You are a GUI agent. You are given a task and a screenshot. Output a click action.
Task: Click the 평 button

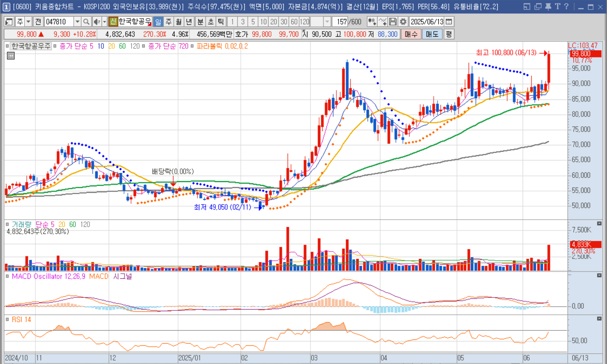[449, 34]
